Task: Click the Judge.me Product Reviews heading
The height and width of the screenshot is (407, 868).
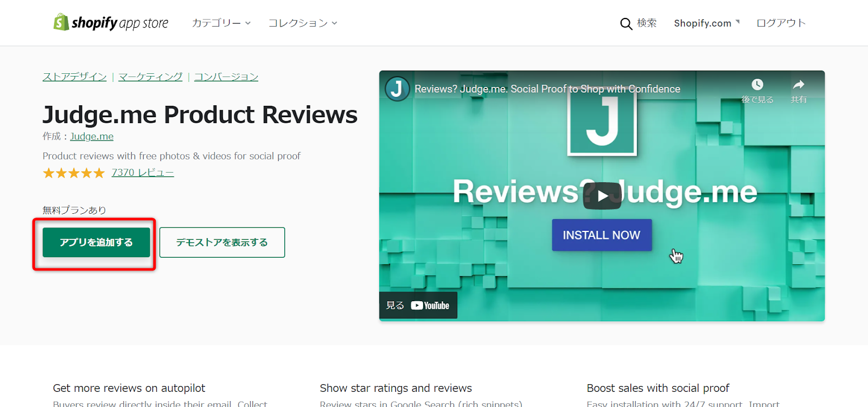Action: (x=200, y=115)
